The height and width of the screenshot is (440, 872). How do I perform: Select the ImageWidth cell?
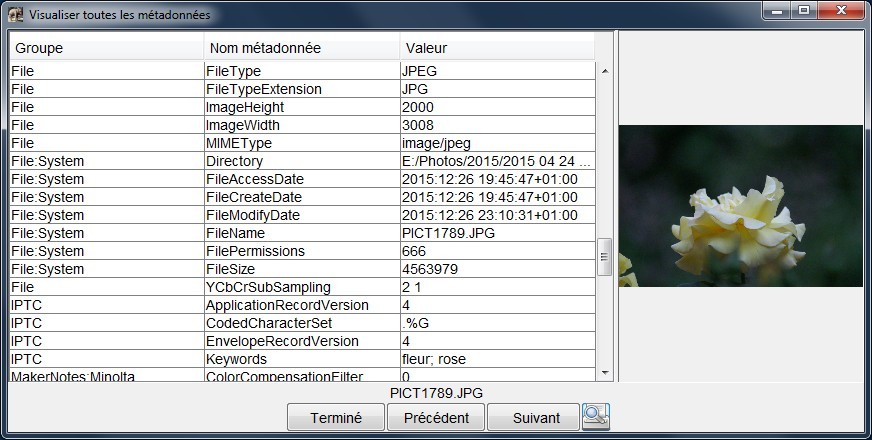tap(302, 125)
